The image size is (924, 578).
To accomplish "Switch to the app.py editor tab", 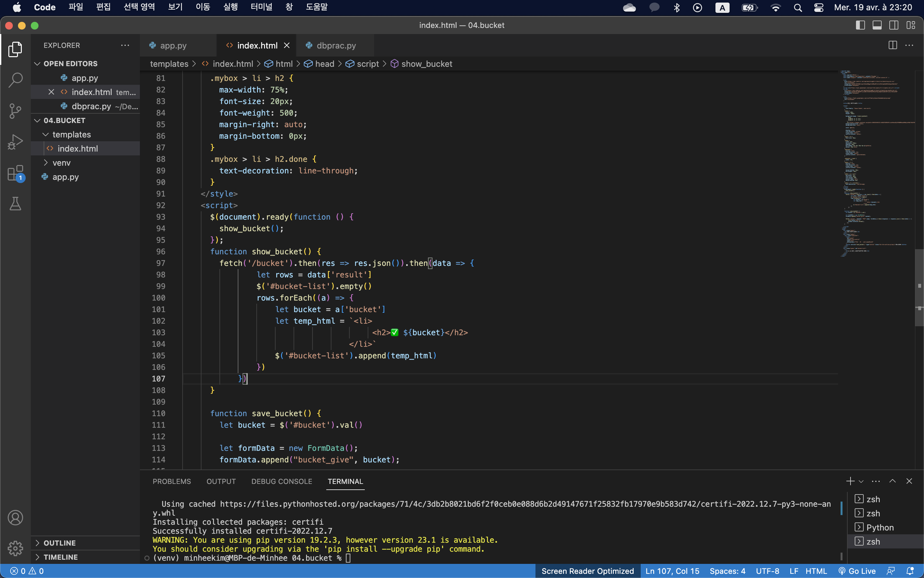I will [x=178, y=46].
